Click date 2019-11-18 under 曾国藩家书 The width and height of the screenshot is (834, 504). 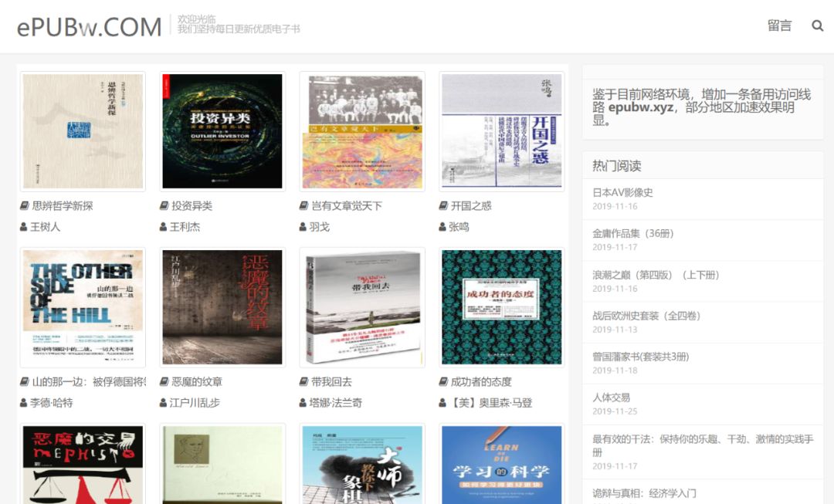tap(615, 370)
